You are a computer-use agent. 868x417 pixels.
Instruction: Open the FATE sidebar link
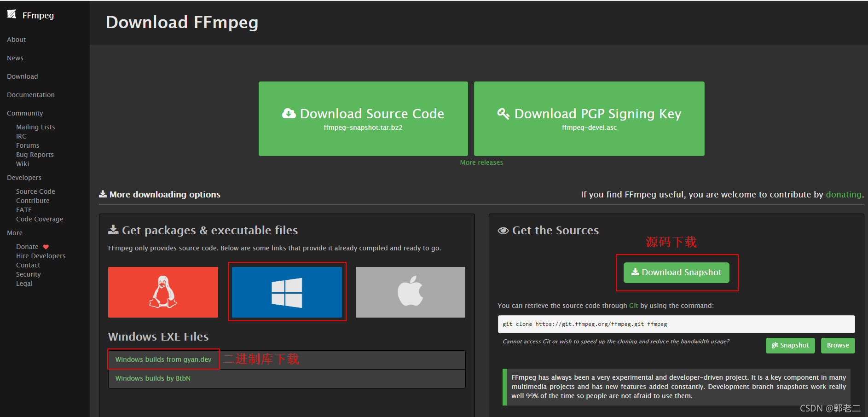24,210
